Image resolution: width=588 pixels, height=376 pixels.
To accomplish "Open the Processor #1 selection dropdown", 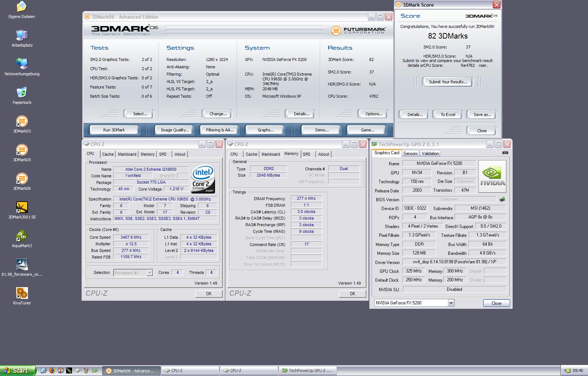I will pyautogui.click(x=133, y=272).
